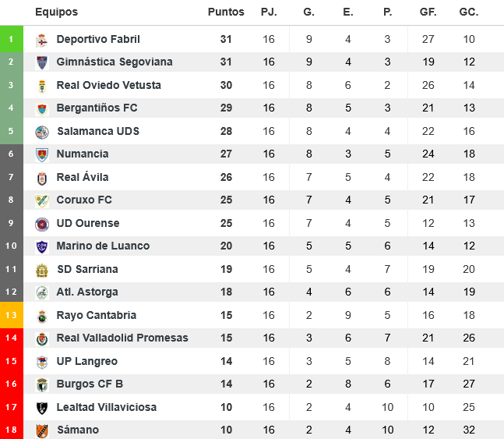Click the Salamanca UDS club badge
Screen dimensions: 504x439
[42, 131]
